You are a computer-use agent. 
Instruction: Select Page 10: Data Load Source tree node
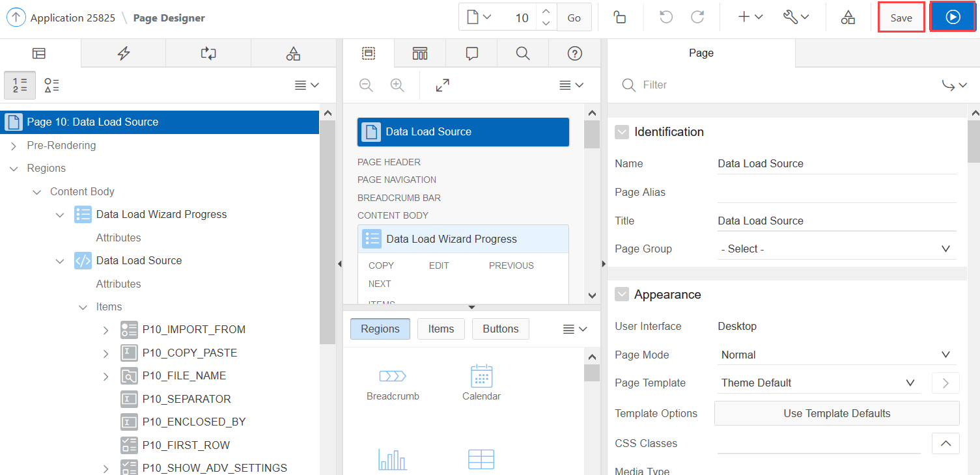coord(160,122)
